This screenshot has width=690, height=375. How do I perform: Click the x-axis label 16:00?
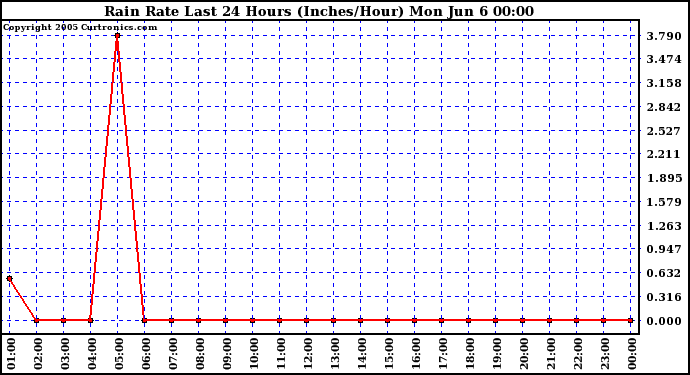click(415, 353)
